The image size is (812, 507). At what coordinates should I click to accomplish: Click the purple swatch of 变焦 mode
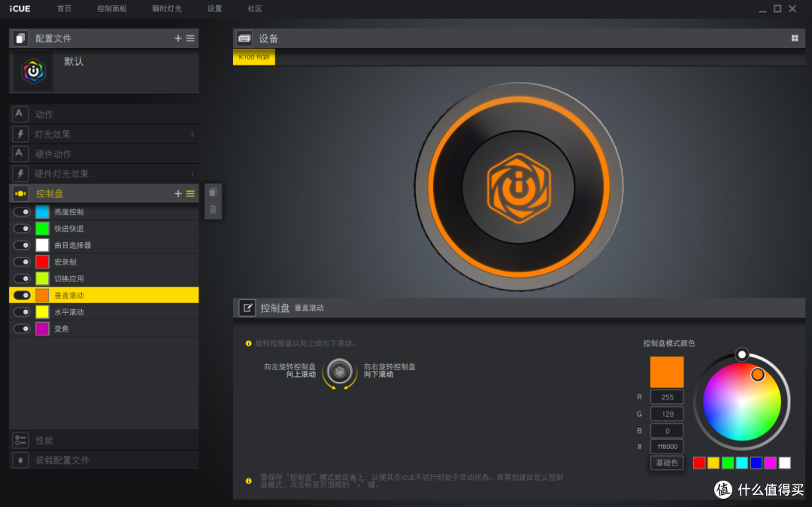[x=42, y=328]
